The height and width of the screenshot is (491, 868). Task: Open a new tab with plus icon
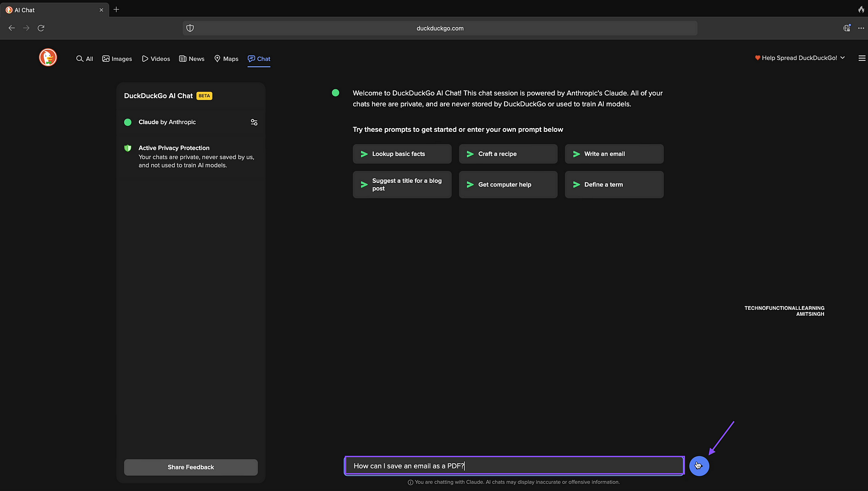tap(116, 10)
